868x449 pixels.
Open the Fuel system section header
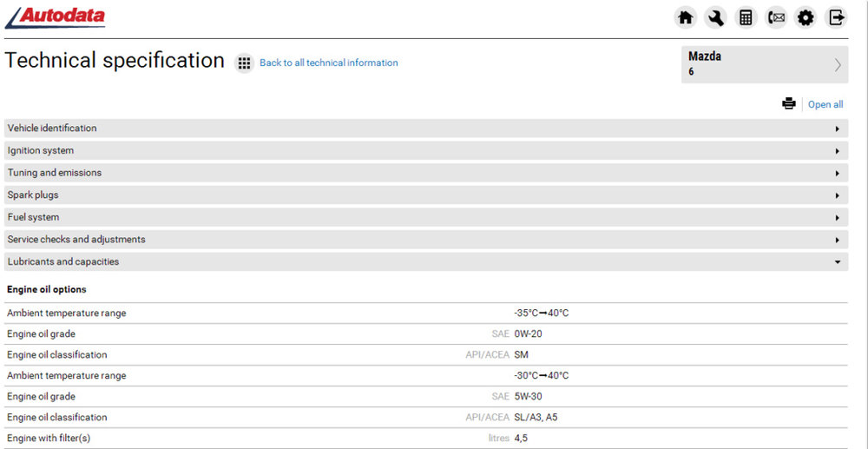pyautogui.click(x=426, y=217)
